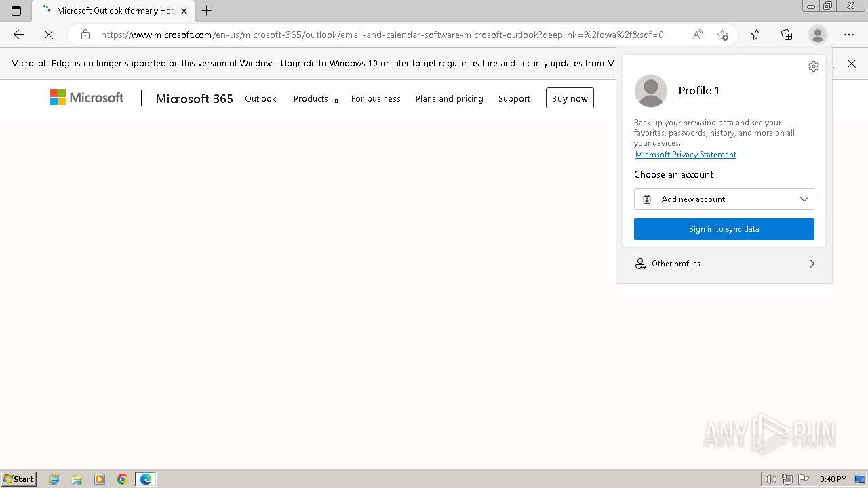868x488 pixels.
Task: Select Outlook in site navigation
Action: click(x=260, y=99)
